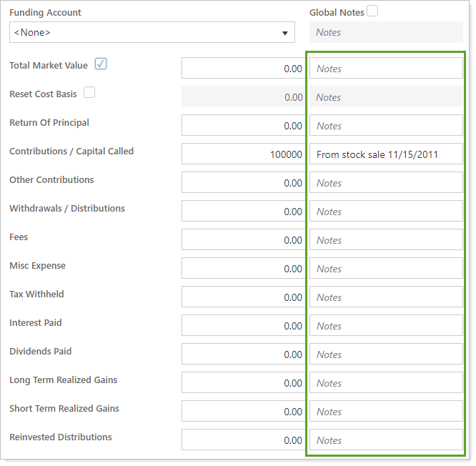Focus the Interest Paid notes field
Screen dimensions: 476x466
tap(386, 326)
